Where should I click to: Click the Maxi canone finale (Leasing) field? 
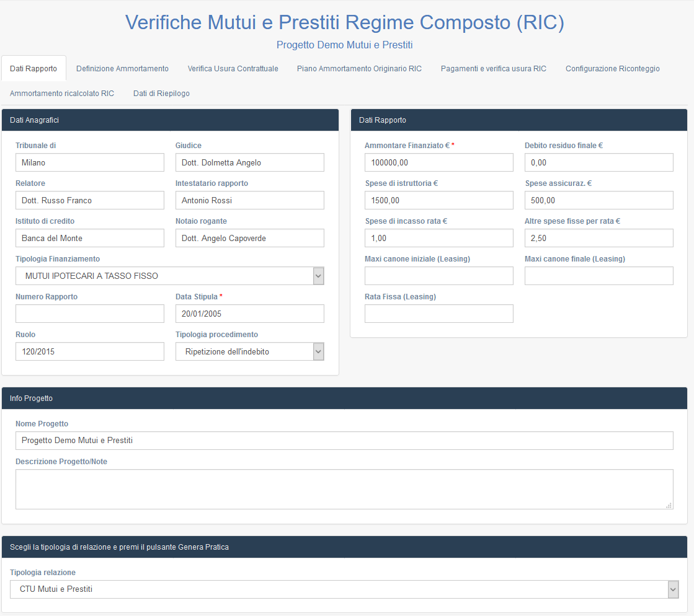point(599,276)
